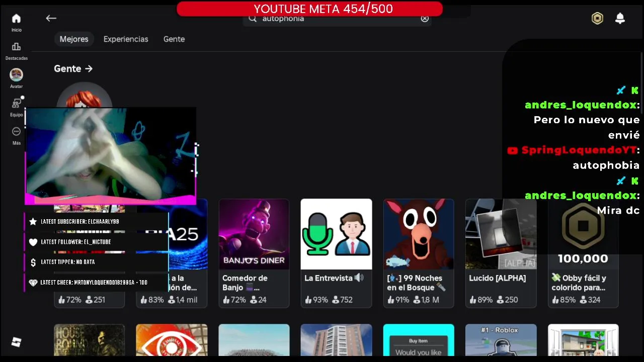Open the Gente section arrow link
The width and height of the screenshot is (644, 362).
[x=73, y=68]
